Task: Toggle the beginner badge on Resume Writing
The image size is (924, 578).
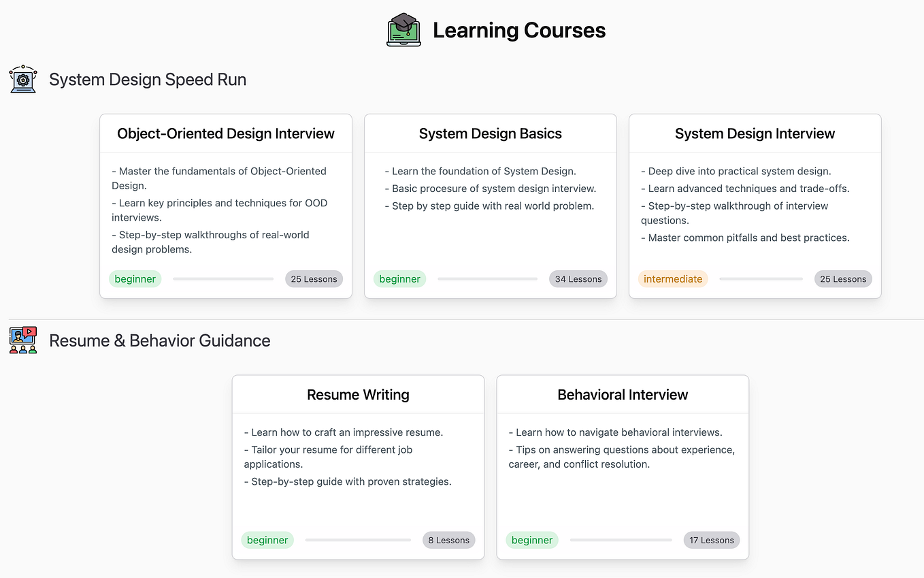Action: pos(267,540)
